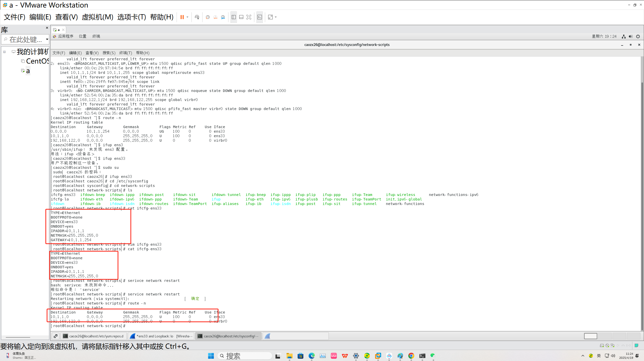
Task: Click the Wireshark fin taskbar item
Action: pyautogui.click(x=295, y=336)
